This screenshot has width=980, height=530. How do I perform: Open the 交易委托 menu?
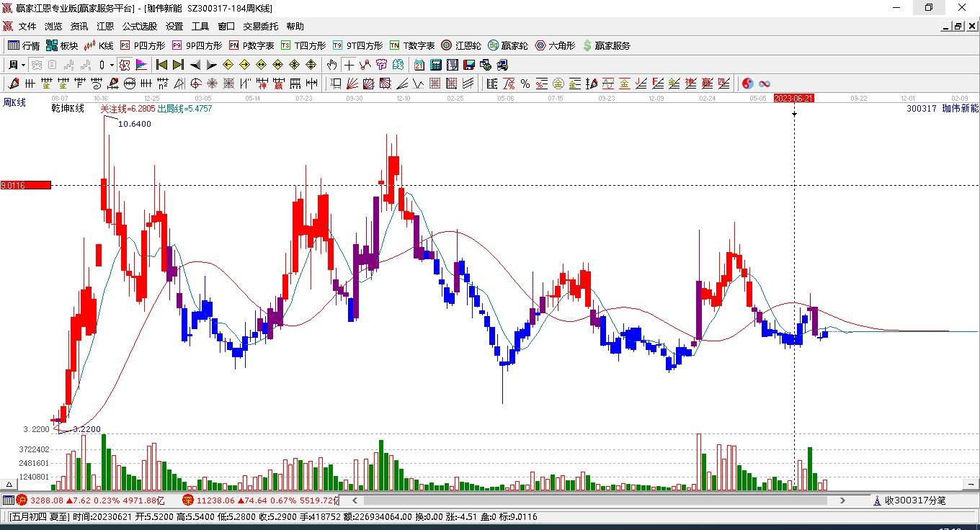pyautogui.click(x=260, y=27)
